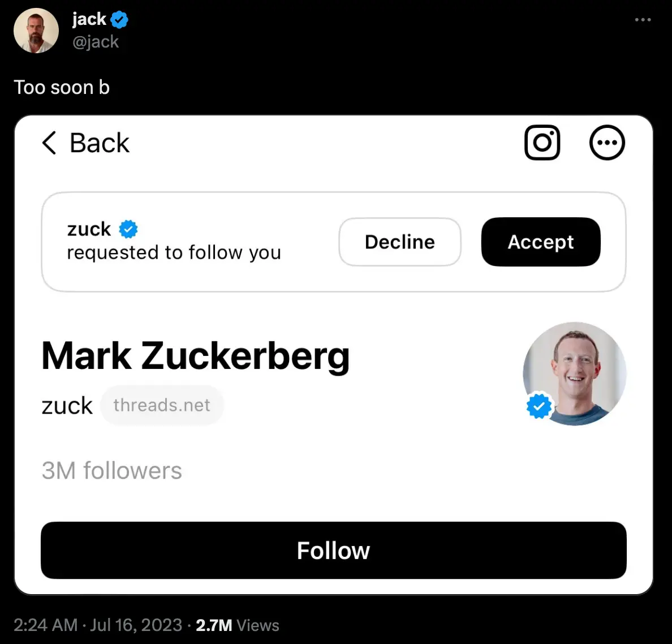Click zuck's blue verified badge
Image resolution: width=672 pixels, height=644 pixels.
point(128,229)
